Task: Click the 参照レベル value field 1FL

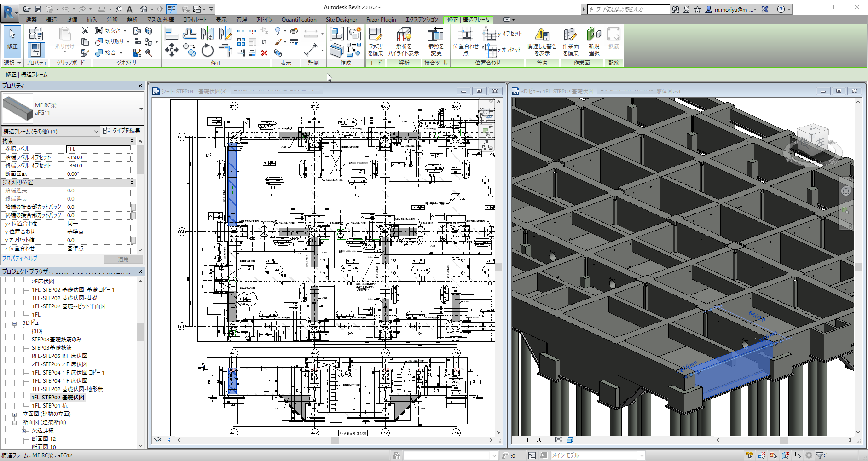Action: tap(98, 149)
